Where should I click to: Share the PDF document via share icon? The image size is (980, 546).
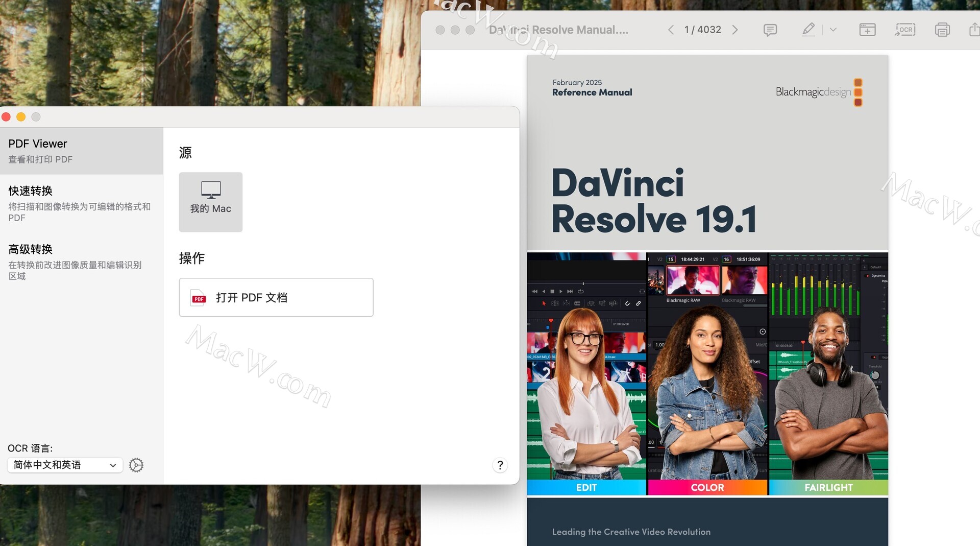click(x=974, y=30)
